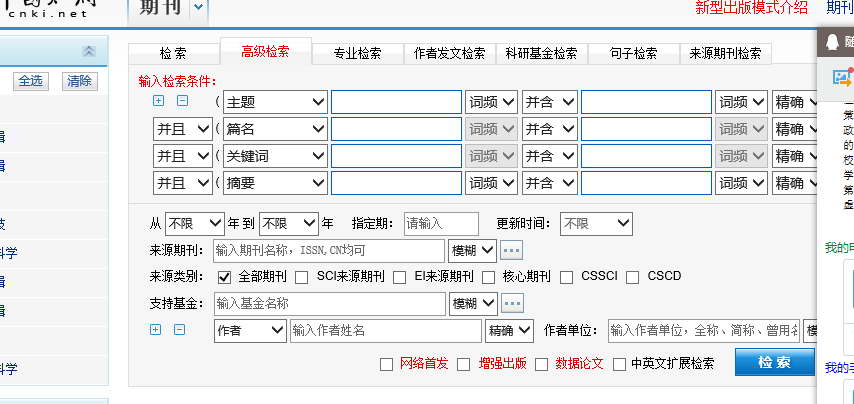Open the journal browse button next to 来源期刊
The width and height of the screenshot is (854, 404).
pos(512,250)
